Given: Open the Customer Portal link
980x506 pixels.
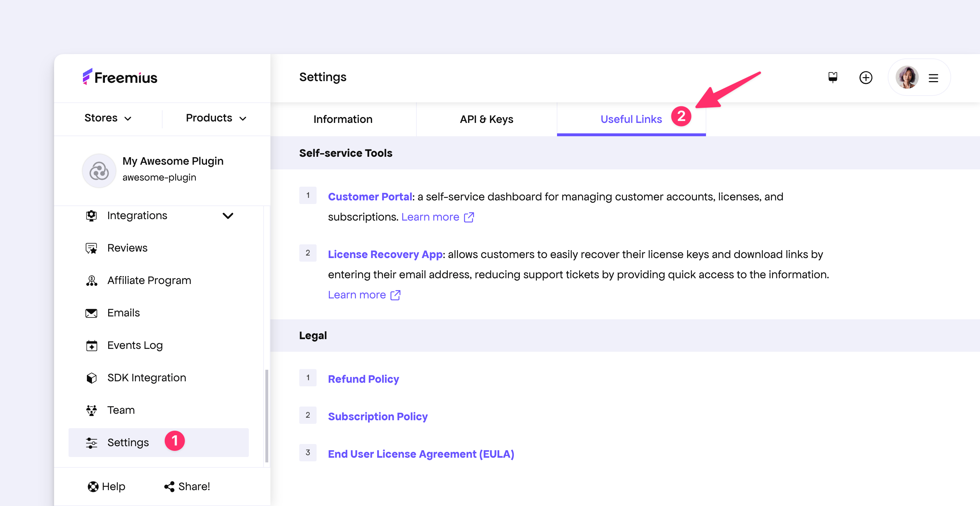Looking at the screenshot, I should (370, 197).
